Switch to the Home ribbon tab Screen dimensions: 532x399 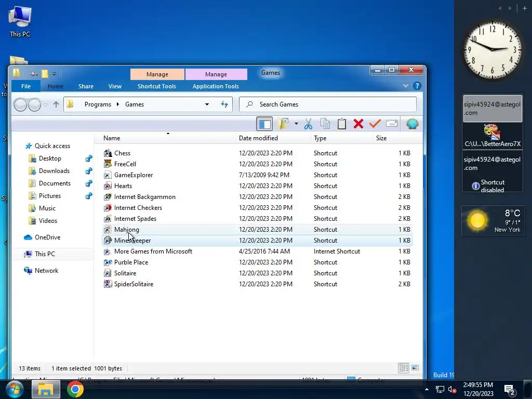(x=55, y=86)
